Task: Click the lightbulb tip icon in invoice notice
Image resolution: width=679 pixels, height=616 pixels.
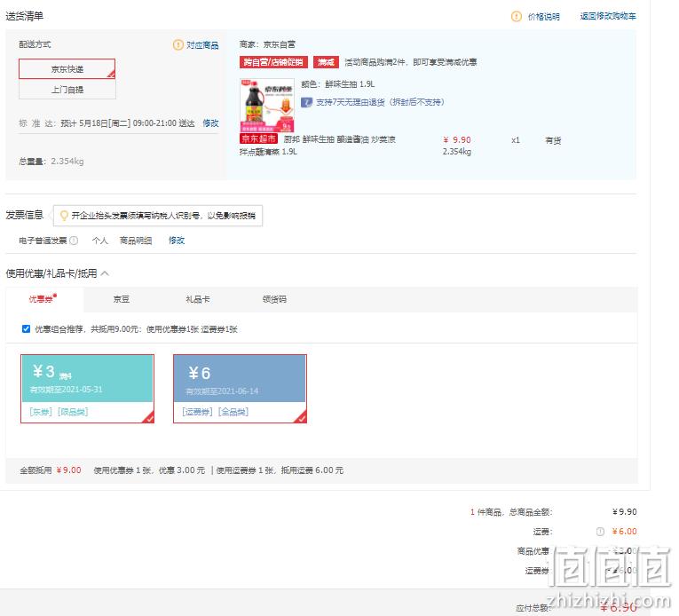Action: tap(64, 216)
